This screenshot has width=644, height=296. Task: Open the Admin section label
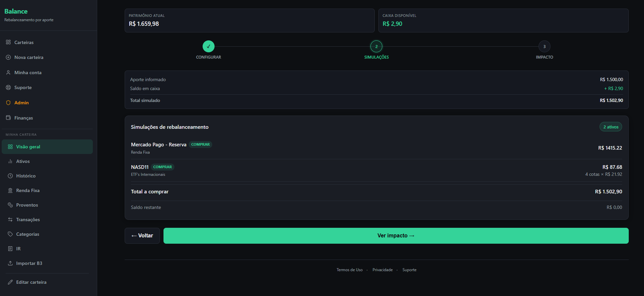[22, 103]
